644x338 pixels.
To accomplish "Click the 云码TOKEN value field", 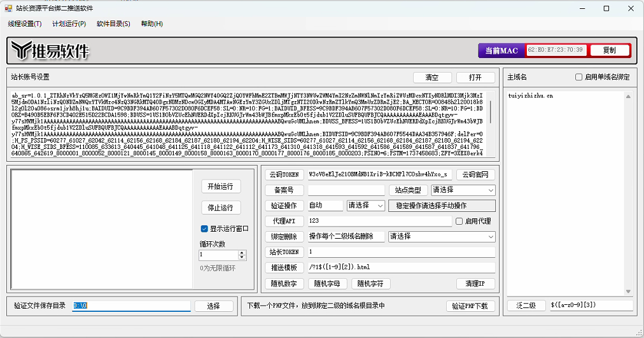I will (x=380, y=174).
